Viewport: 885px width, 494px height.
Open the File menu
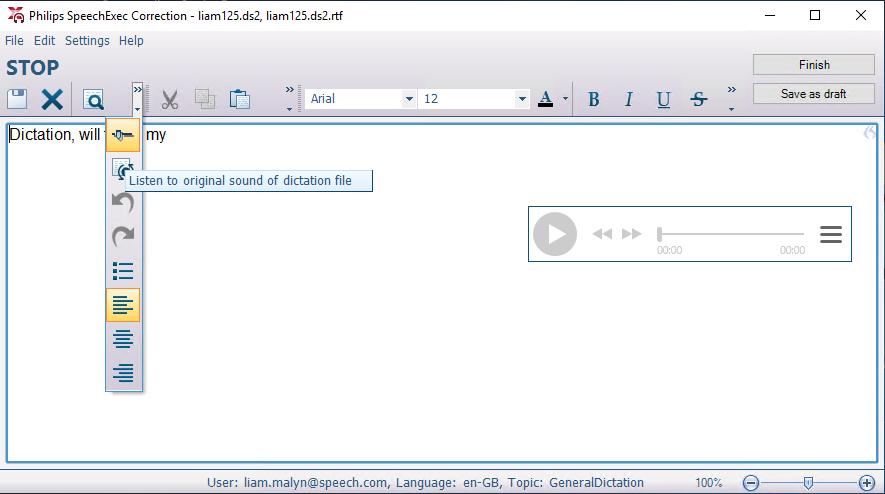point(14,41)
